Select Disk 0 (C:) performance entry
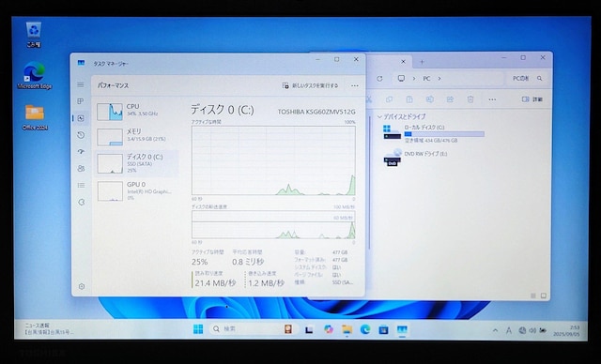Viewport: 601px width, 364px height. click(x=136, y=163)
